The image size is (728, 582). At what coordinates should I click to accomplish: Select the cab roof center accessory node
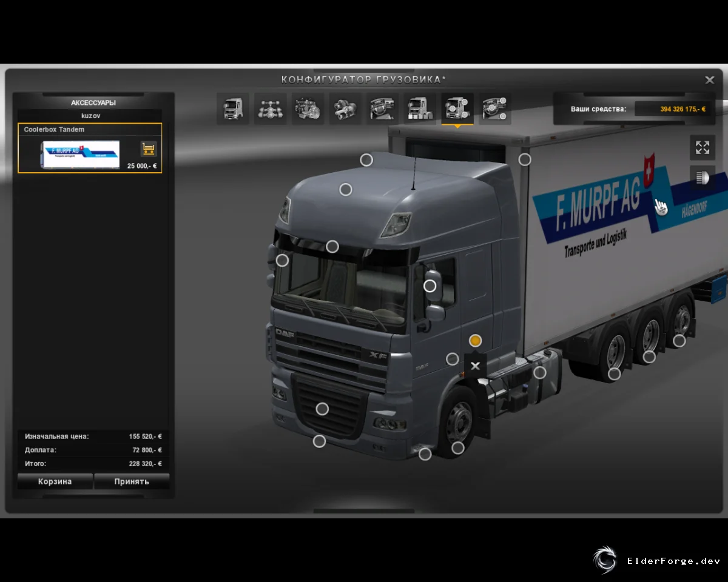point(346,190)
